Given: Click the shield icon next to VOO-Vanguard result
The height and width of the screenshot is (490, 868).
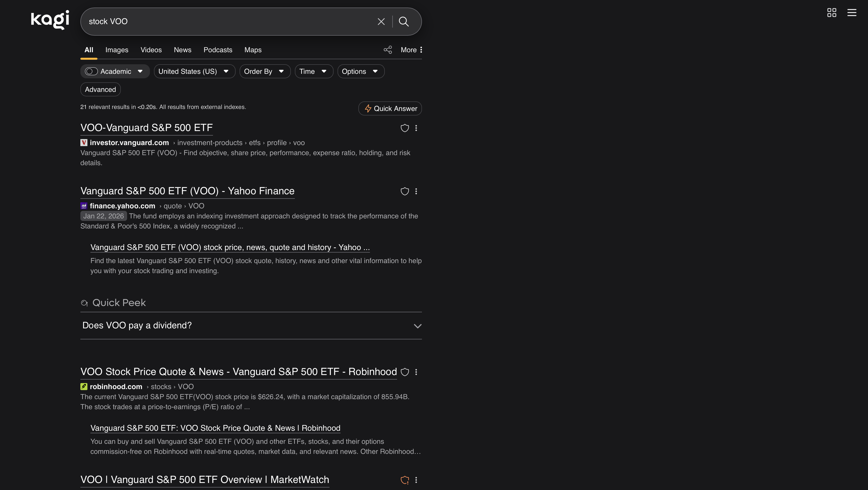Looking at the screenshot, I should point(405,128).
